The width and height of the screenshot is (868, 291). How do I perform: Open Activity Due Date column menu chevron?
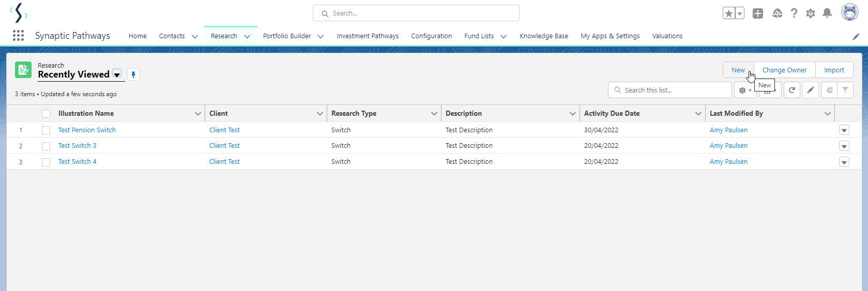pyautogui.click(x=698, y=114)
